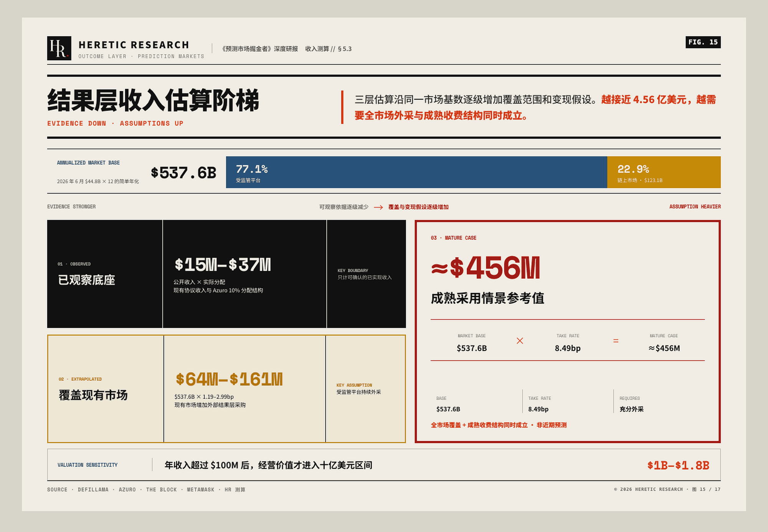Click 年收入超过 $100M 后 sentence
The height and width of the screenshot is (532, 768).
click(x=268, y=465)
